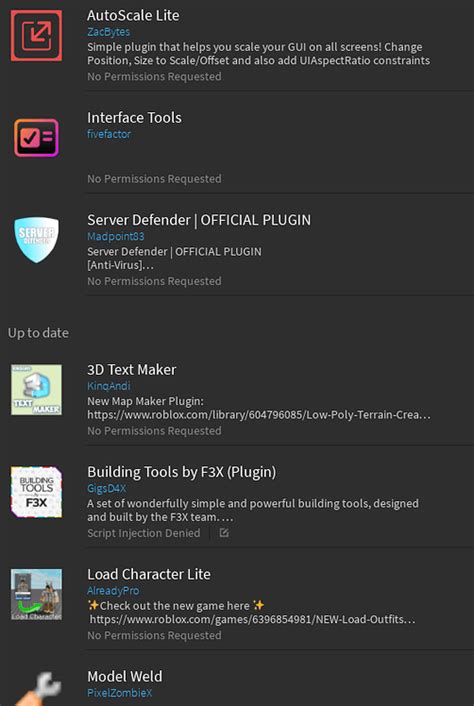Screen dimensions: 474x706
Task: Open fivefactor creator profile link
Action: pos(109,134)
